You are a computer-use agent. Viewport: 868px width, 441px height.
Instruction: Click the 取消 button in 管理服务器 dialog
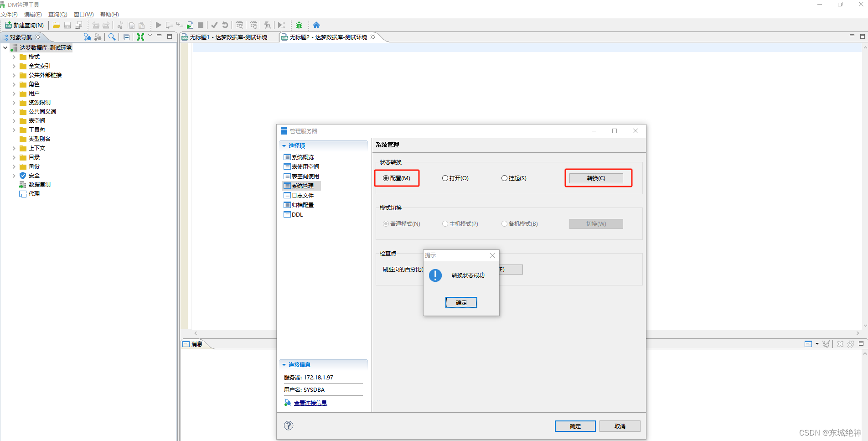pos(620,426)
